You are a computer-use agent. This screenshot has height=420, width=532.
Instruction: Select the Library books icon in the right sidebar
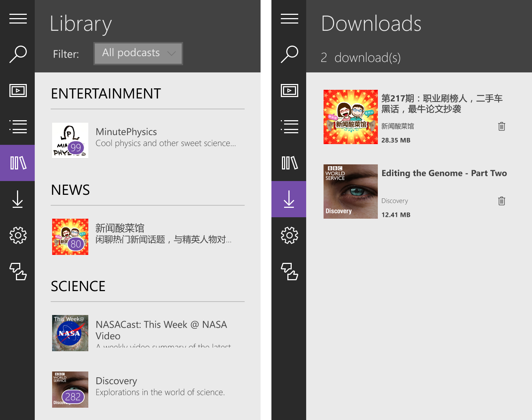point(289,163)
